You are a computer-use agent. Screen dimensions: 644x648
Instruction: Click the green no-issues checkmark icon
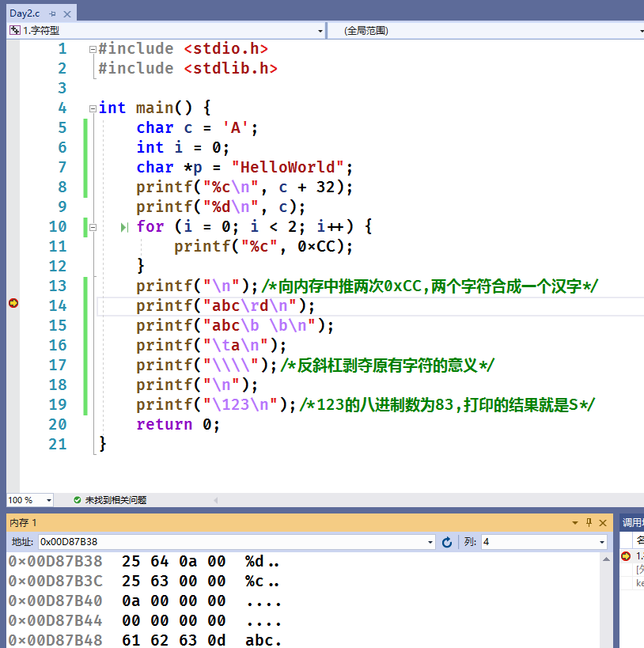(x=77, y=500)
